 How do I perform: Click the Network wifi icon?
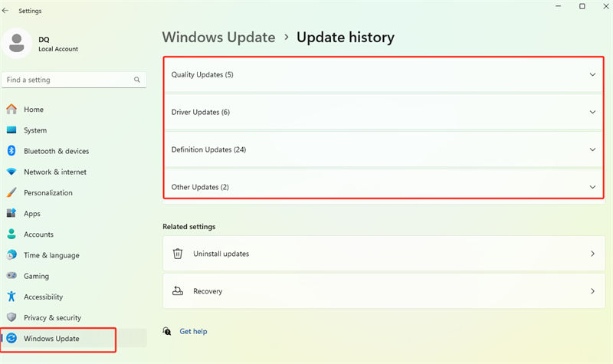11,172
